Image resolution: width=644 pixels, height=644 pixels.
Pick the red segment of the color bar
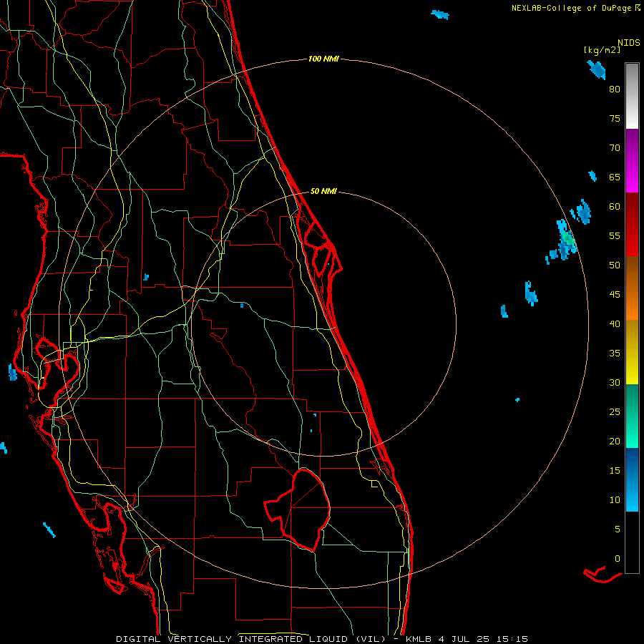point(632,224)
